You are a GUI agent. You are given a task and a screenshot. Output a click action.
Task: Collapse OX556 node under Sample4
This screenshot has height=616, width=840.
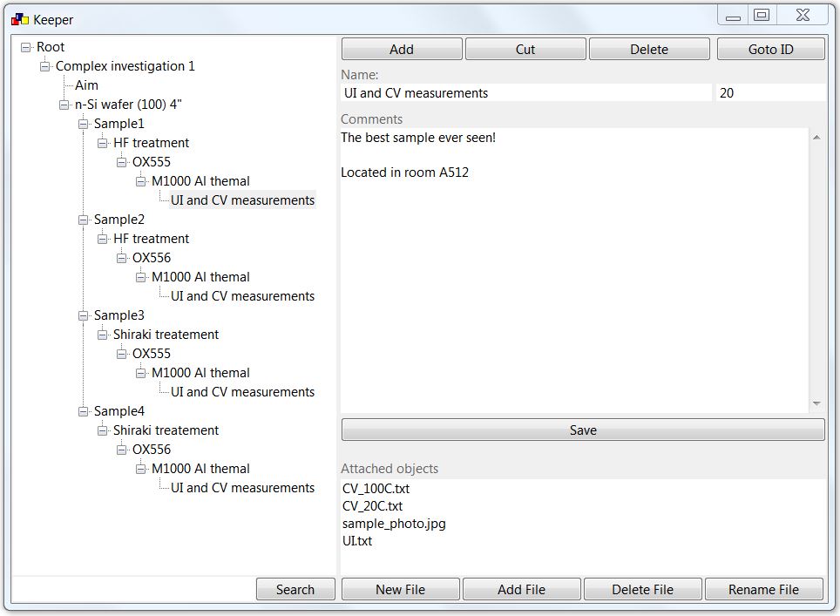[x=122, y=450]
